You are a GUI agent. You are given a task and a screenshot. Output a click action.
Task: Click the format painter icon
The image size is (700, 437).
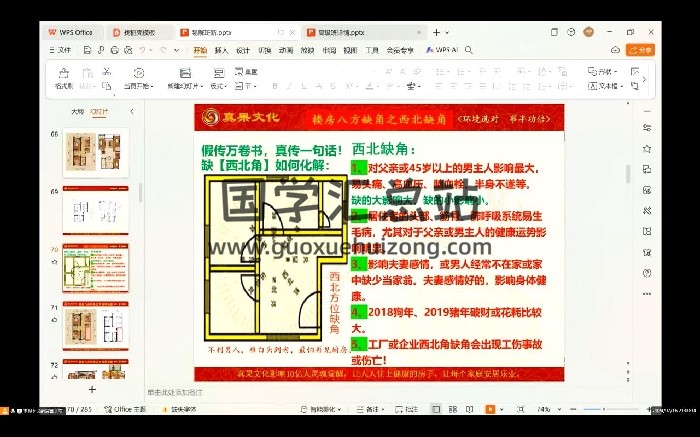[x=62, y=73]
